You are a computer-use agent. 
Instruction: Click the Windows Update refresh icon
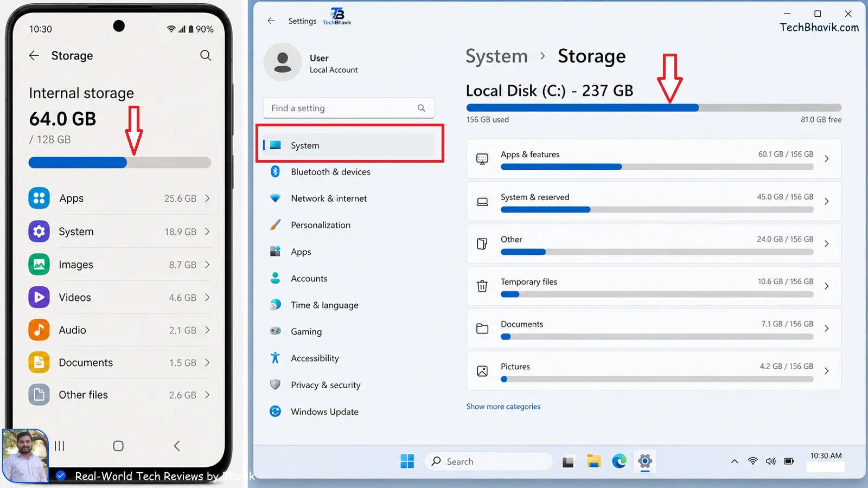pos(275,411)
